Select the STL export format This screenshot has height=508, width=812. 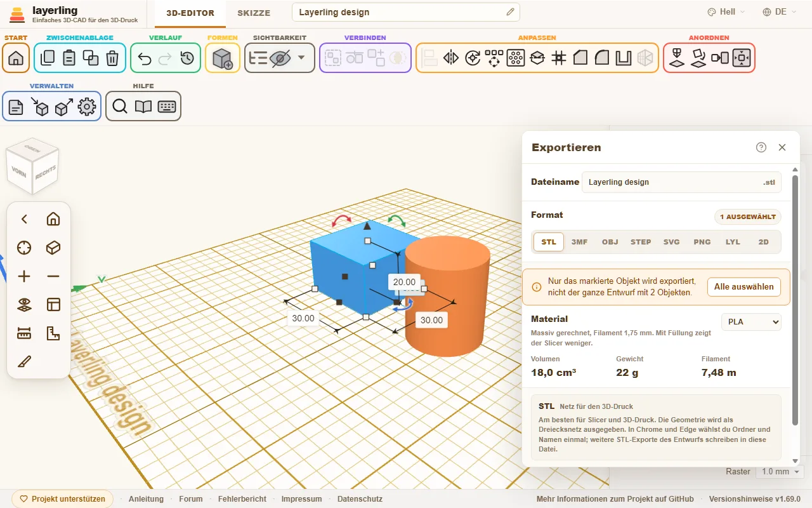(x=549, y=242)
